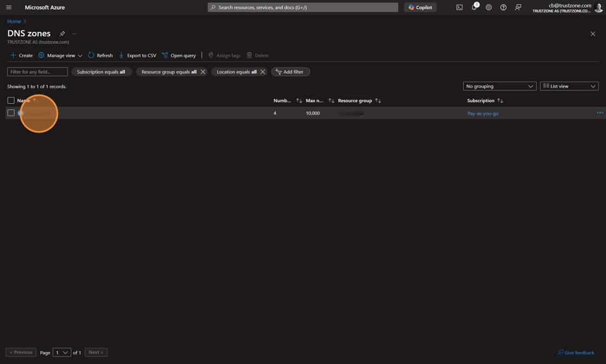Click the Assign tags button
The image size is (606, 364).
[x=224, y=55]
